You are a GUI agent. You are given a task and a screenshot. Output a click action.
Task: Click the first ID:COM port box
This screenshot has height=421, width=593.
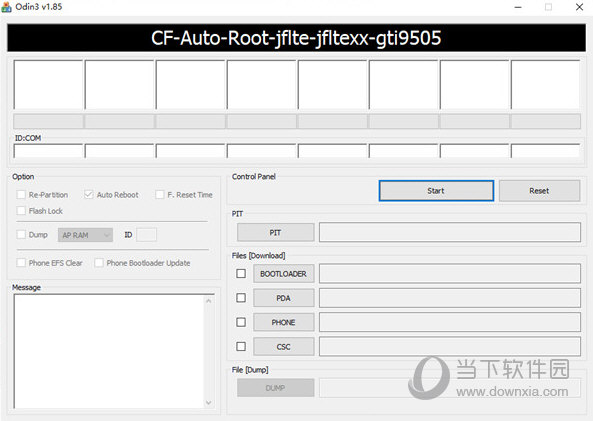pos(48,151)
